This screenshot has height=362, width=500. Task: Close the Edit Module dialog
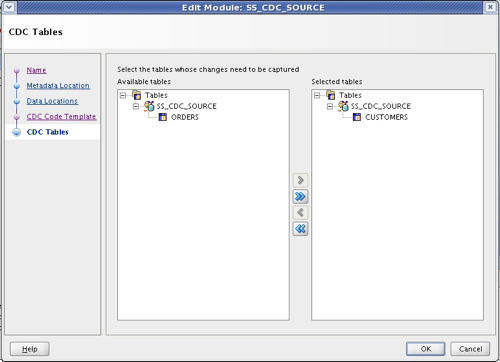click(x=490, y=7)
